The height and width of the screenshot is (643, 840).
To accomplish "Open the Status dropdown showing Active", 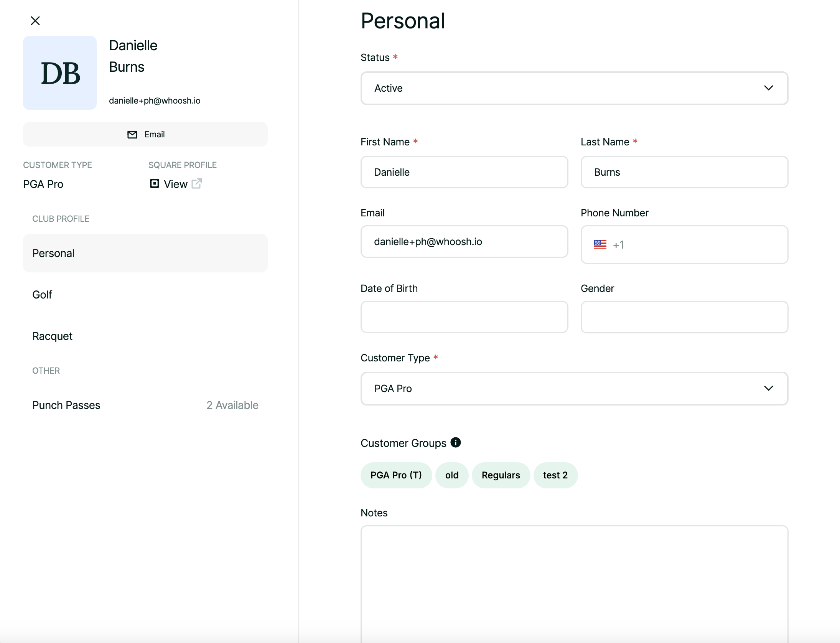I will pyautogui.click(x=574, y=88).
